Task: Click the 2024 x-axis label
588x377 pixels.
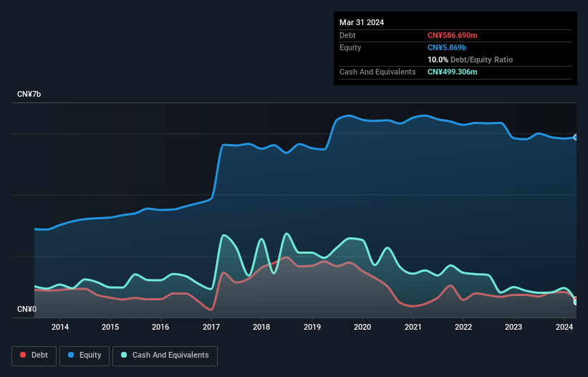Action: [x=564, y=327]
